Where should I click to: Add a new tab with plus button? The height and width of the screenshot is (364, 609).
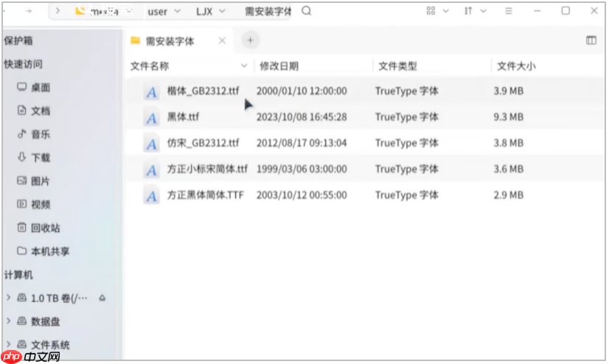pos(250,40)
